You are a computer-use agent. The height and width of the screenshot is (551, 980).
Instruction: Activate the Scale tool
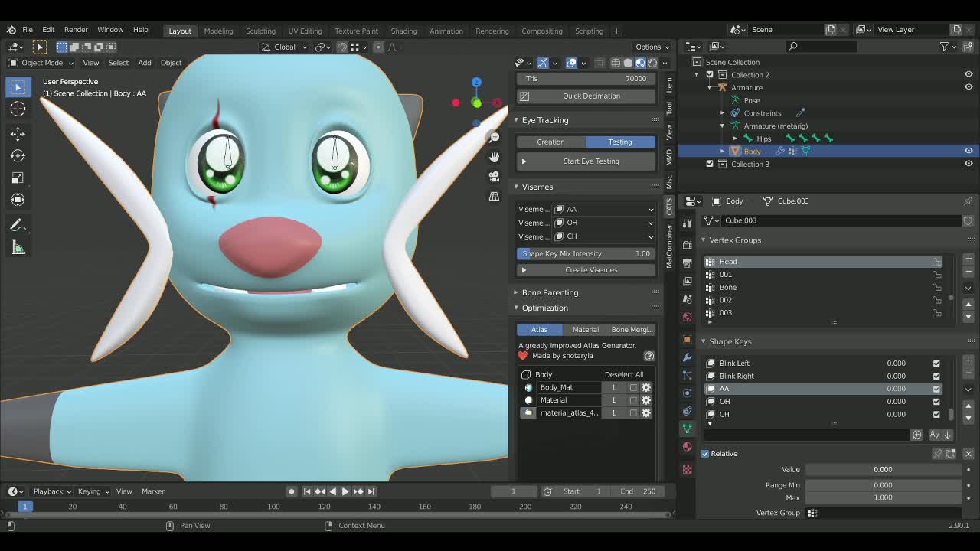[18, 178]
